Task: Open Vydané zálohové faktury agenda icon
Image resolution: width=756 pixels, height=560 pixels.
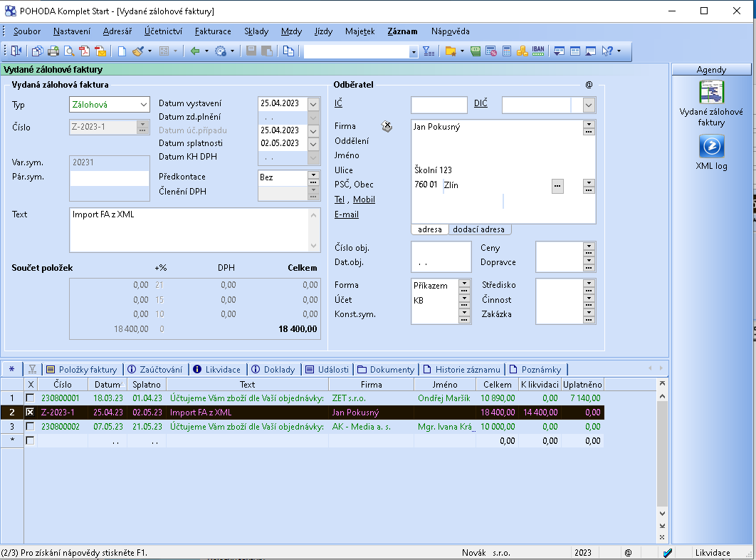Action: click(712, 92)
